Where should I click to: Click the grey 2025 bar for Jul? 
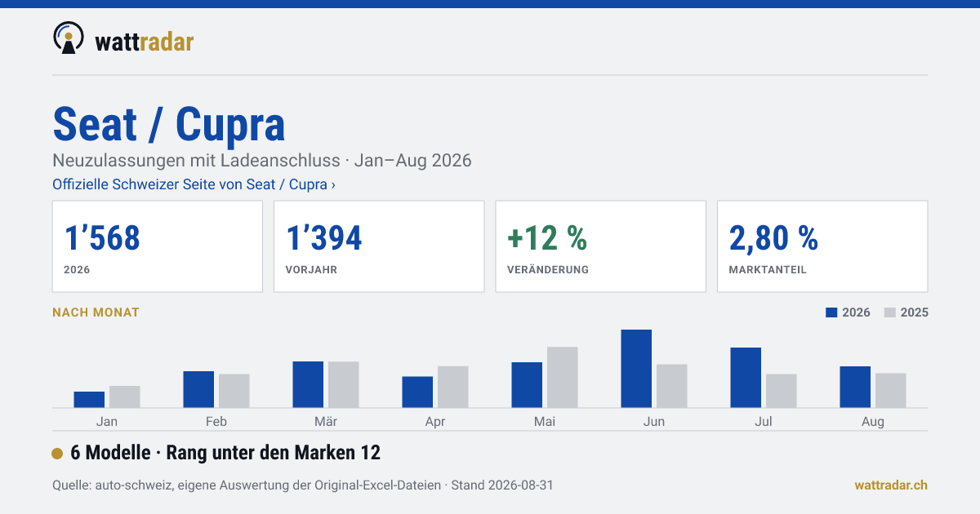coord(782,391)
